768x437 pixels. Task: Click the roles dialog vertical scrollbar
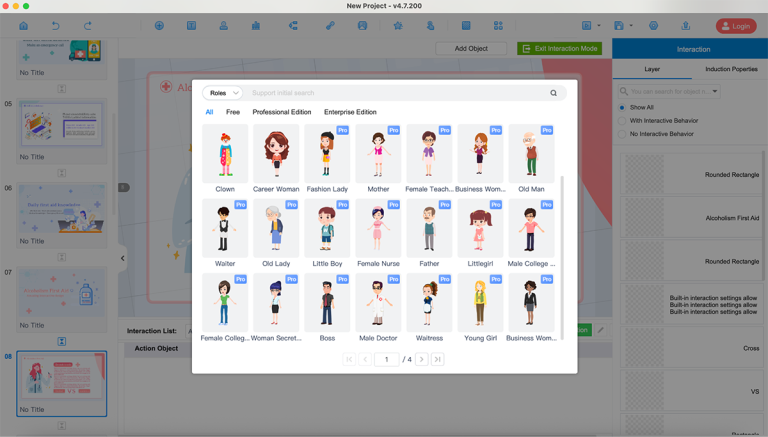(x=562, y=257)
